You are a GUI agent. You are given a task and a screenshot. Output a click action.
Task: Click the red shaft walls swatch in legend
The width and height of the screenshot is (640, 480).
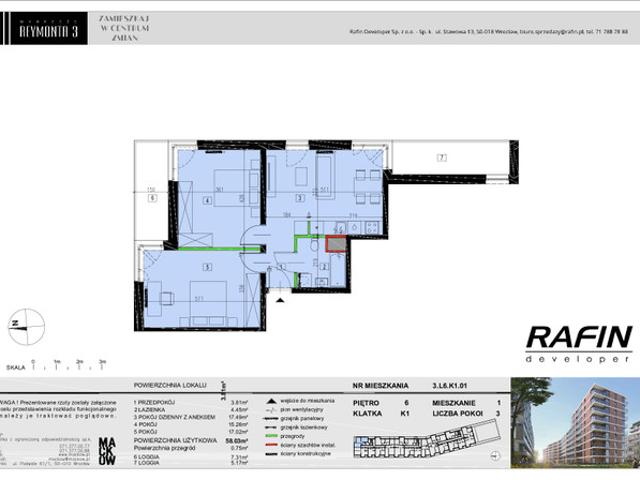point(271,445)
